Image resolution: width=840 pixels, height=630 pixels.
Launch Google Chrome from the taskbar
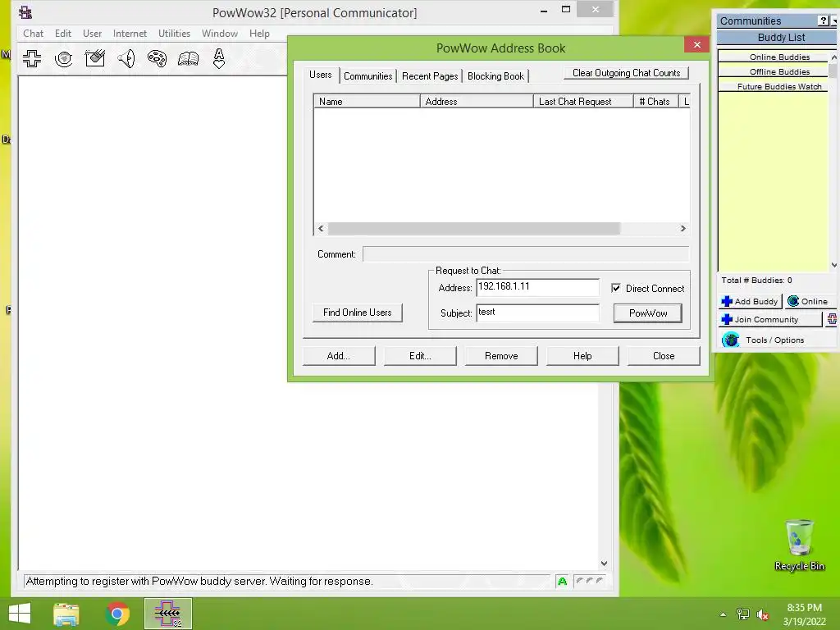[x=117, y=614]
